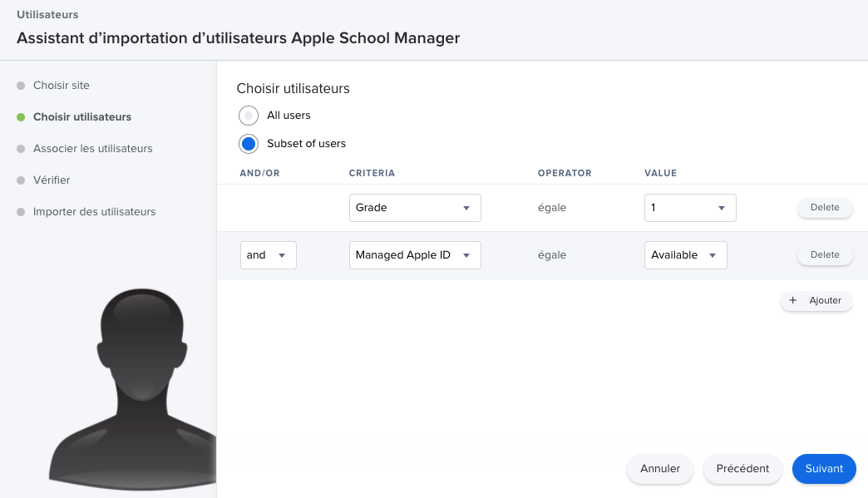The height and width of the screenshot is (498, 868).
Task: Delete the Grade criteria row
Action: coord(824,208)
